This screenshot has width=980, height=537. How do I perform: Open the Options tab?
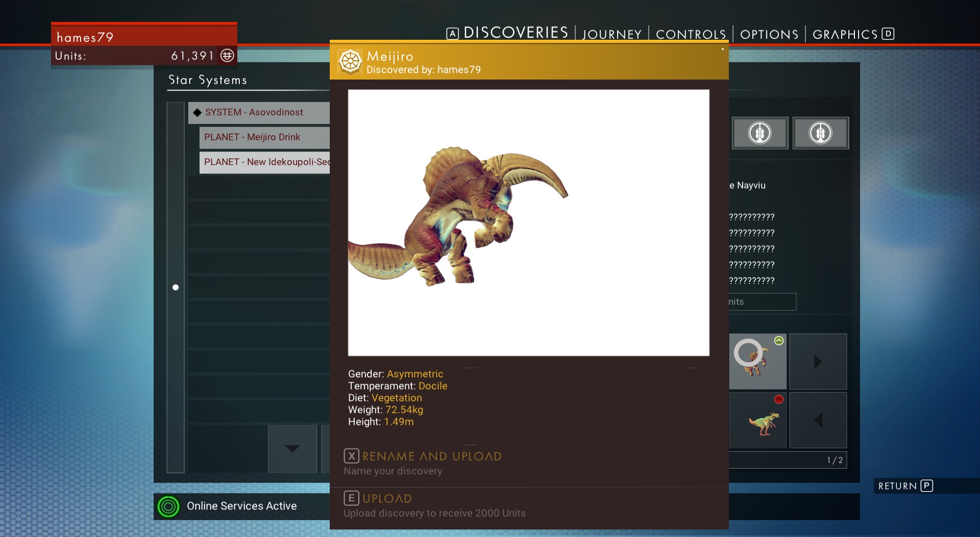[x=769, y=34]
